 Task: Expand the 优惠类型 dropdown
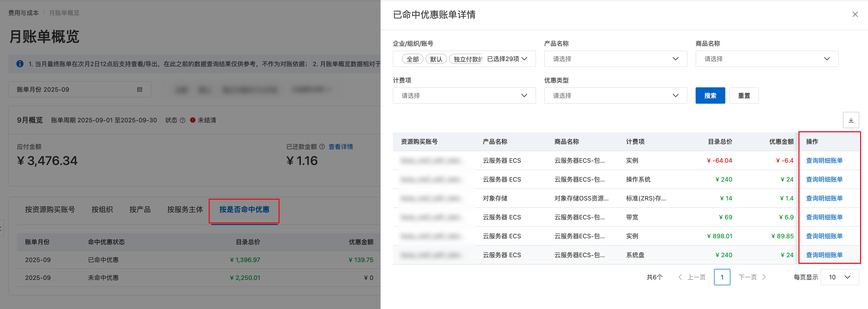pos(615,96)
